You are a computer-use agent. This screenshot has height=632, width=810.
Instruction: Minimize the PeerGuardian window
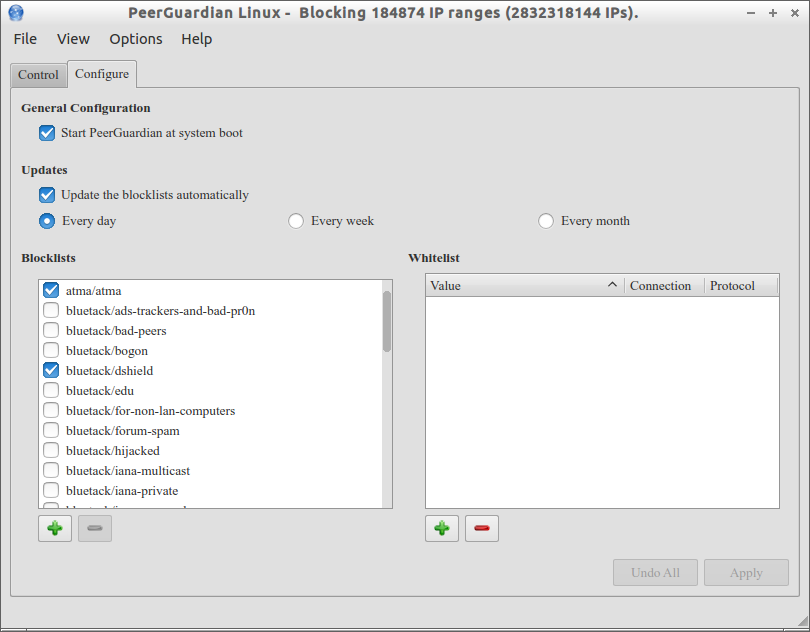tap(751, 13)
